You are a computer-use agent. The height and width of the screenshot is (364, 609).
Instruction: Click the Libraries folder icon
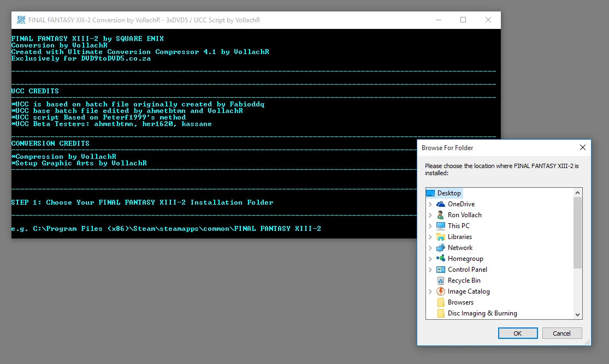point(440,237)
